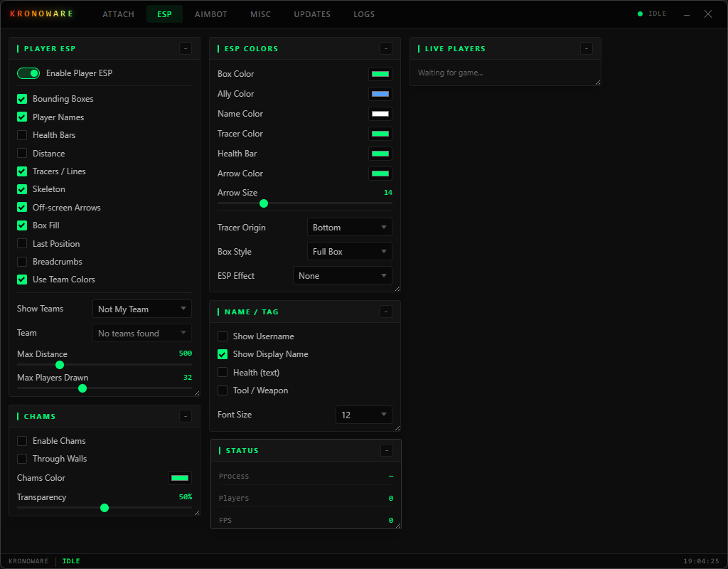Open the Ally Color swatch
Screen dimensions: 728x569
pos(380,94)
